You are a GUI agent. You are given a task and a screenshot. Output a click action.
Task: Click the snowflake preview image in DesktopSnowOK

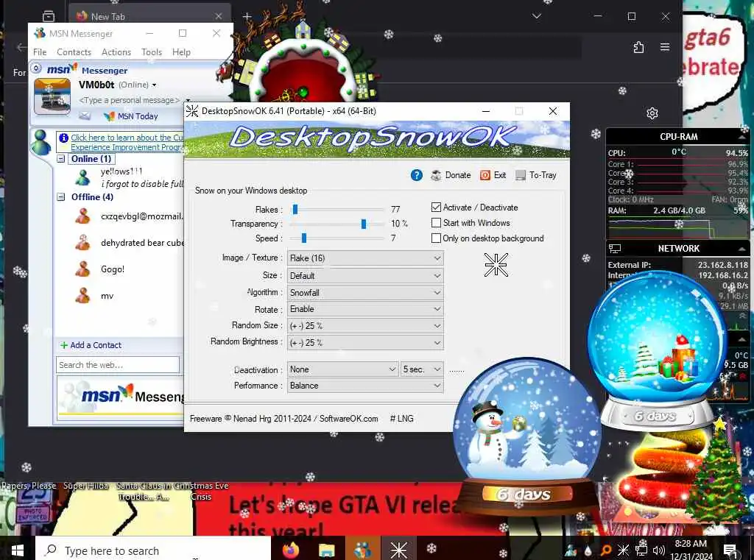click(x=496, y=265)
